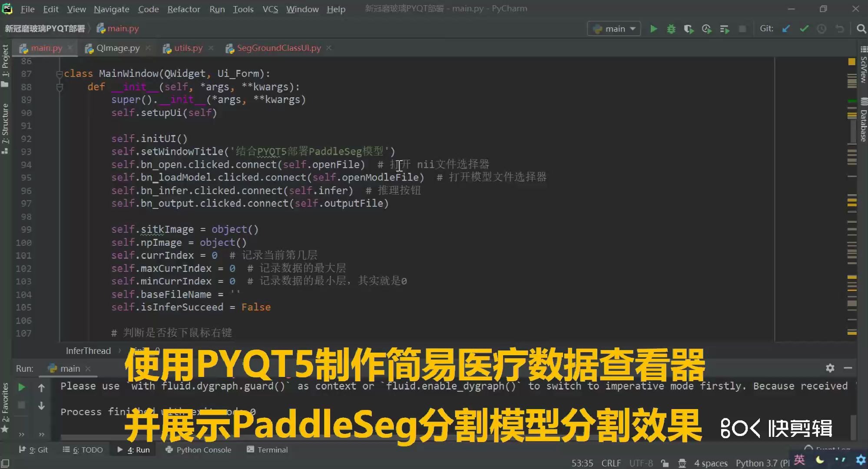Close the QImage.py editor tab
Image resolution: width=868 pixels, height=469 pixels.
(x=148, y=48)
